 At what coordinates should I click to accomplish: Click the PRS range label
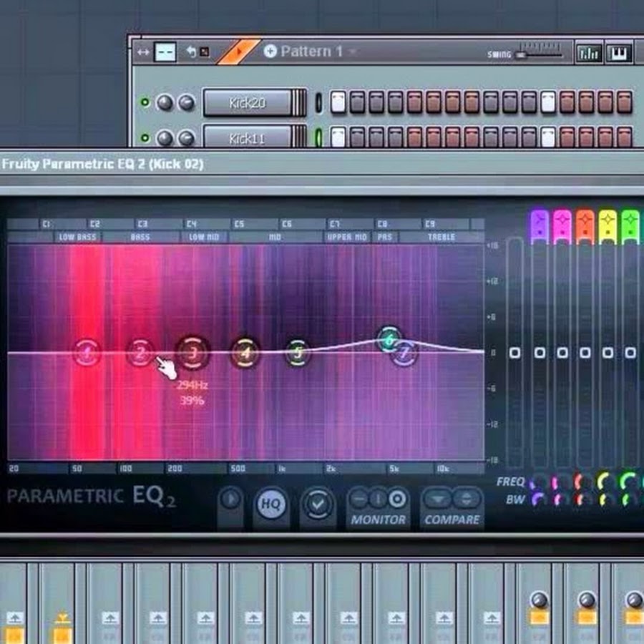(385, 237)
